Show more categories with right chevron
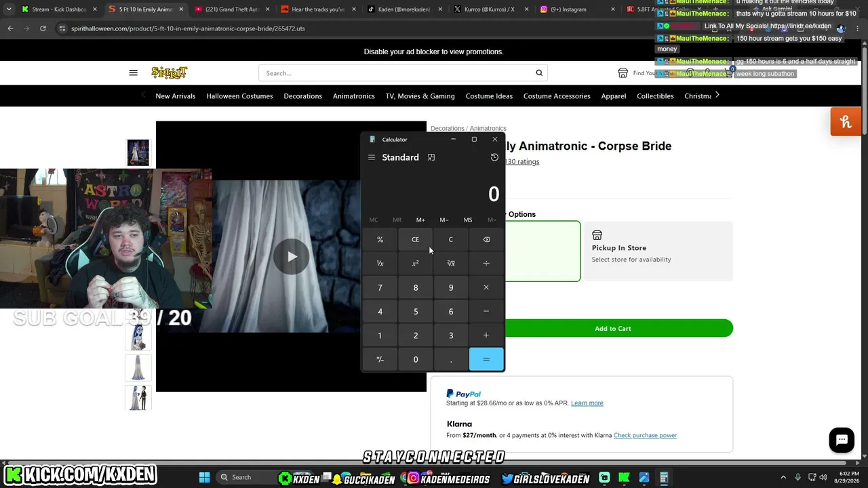 click(717, 95)
